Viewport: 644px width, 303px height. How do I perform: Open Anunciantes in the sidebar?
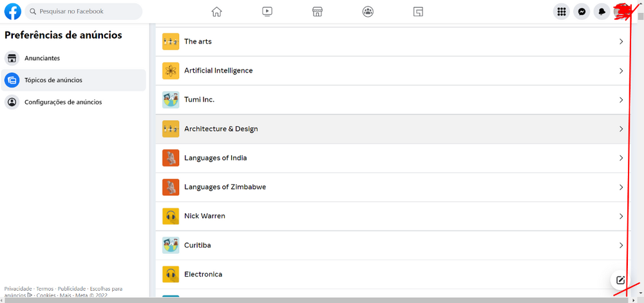(73, 59)
